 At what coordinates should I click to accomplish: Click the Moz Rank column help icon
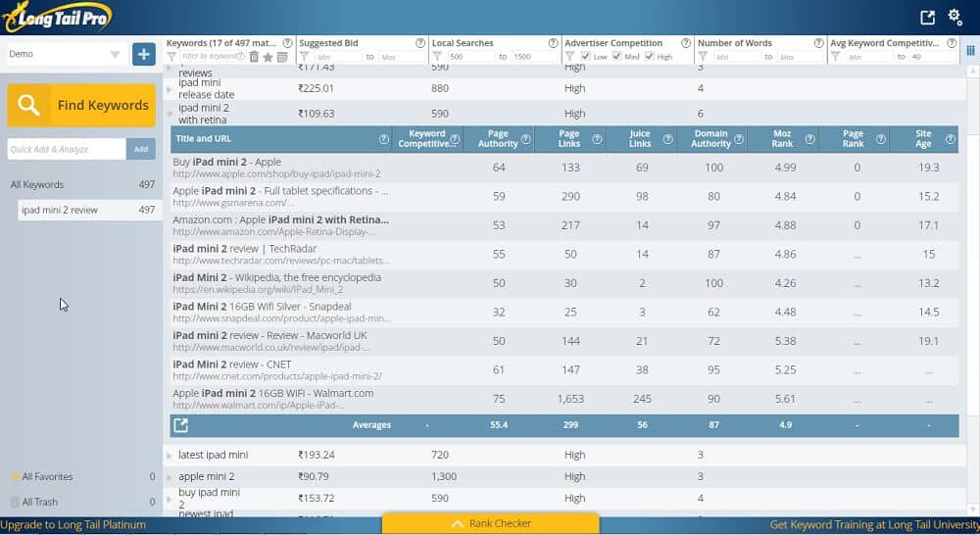click(x=810, y=139)
